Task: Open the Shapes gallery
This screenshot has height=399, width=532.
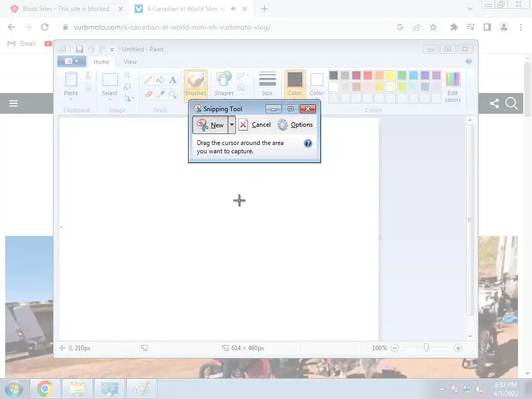Action: 224,86
